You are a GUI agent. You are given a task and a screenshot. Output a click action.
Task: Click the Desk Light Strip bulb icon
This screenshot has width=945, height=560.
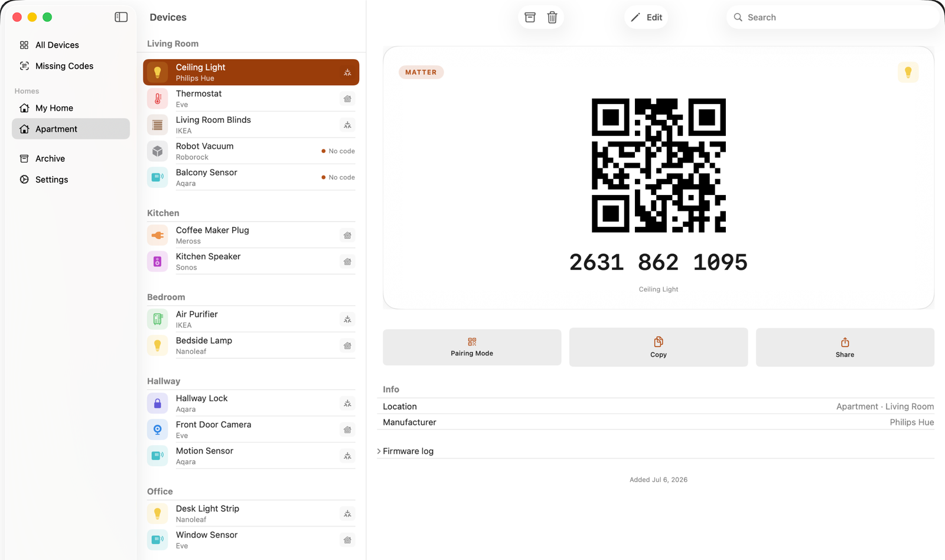pos(157,513)
